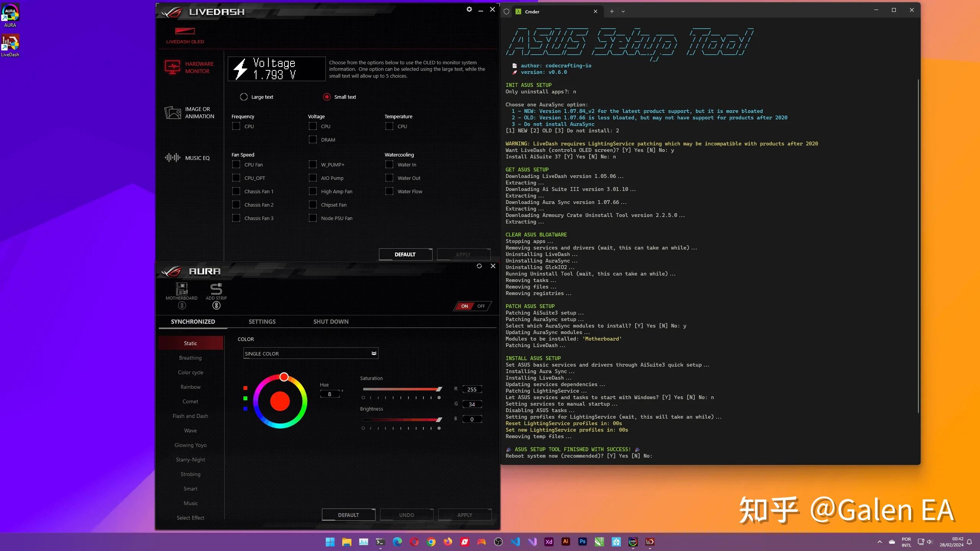Image resolution: width=980 pixels, height=551 pixels.
Task: Click the LiveDash APPLY button
Action: 464,254
